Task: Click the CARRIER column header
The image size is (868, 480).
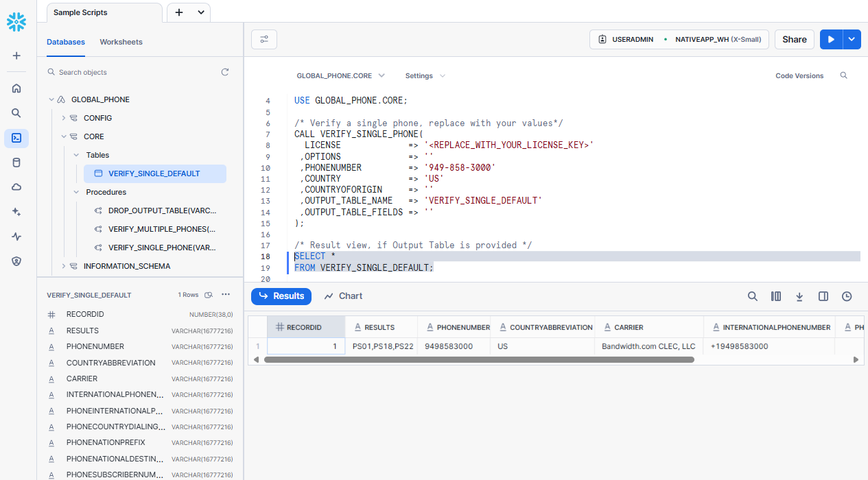Action: coord(649,327)
